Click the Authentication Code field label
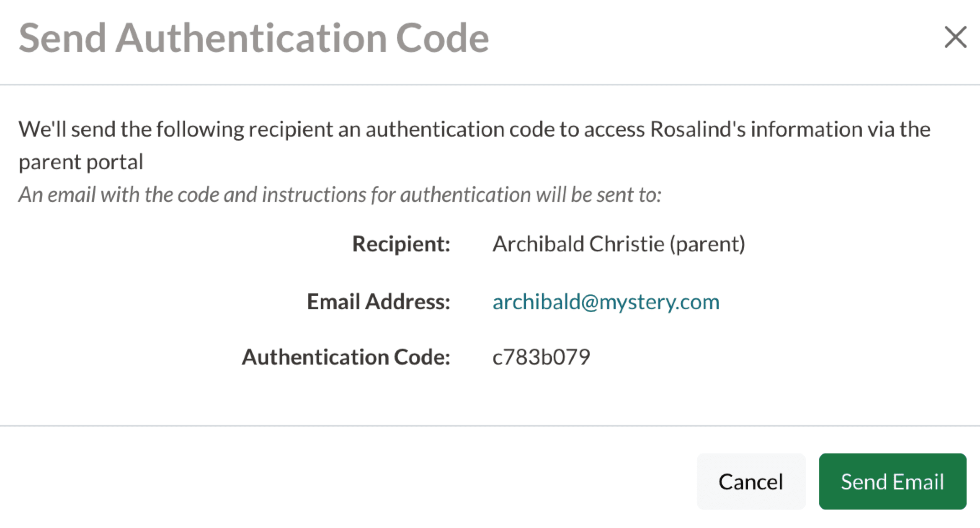Image resolution: width=980 pixels, height=528 pixels. [346, 357]
